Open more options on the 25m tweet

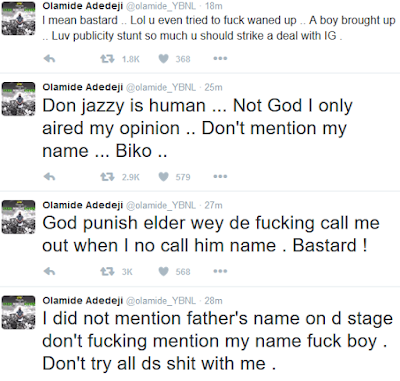point(220,176)
